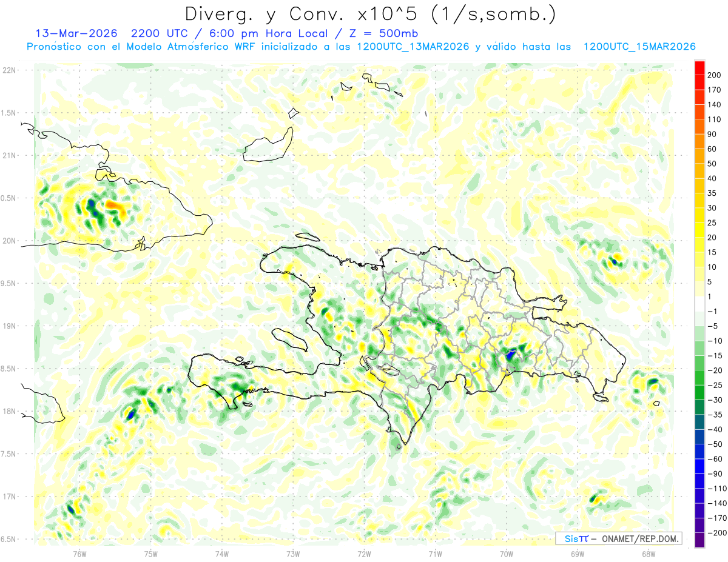Click the colorbar value '-50'
Viewport: 728px width, 562px height.
pyautogui.click(x=716, y=444)
